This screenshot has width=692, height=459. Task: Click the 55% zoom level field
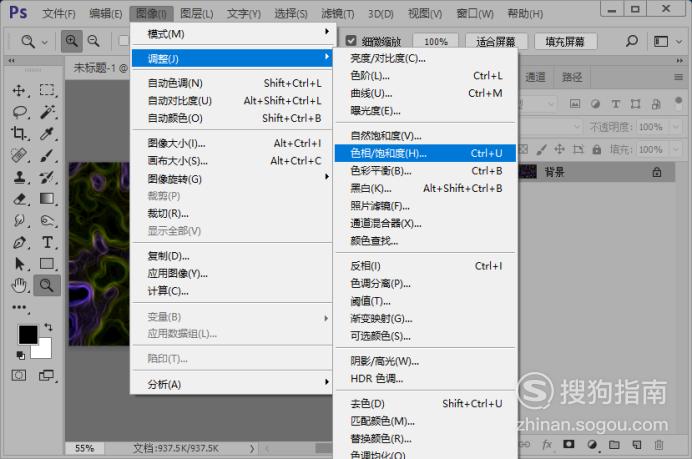(x=84, y=448)
